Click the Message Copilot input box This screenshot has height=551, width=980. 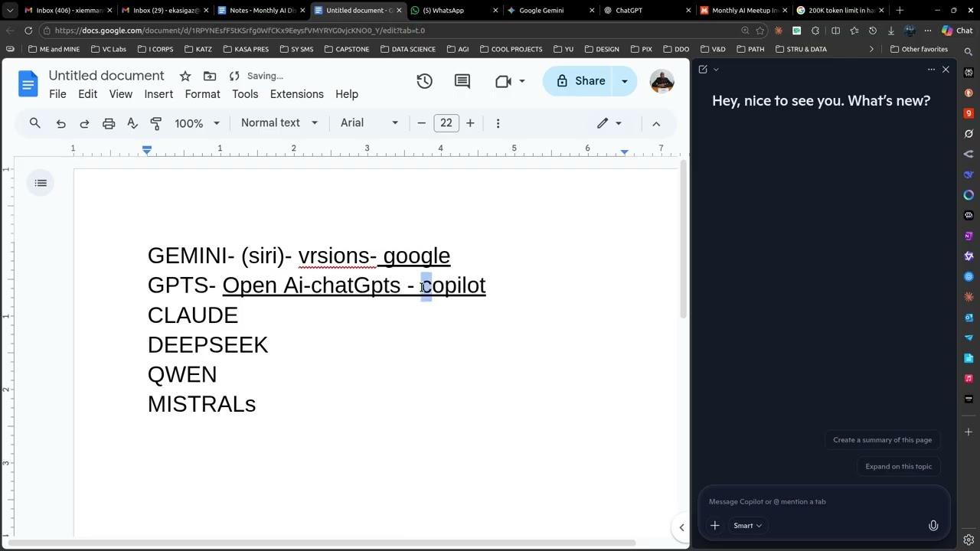click(823, 502)
